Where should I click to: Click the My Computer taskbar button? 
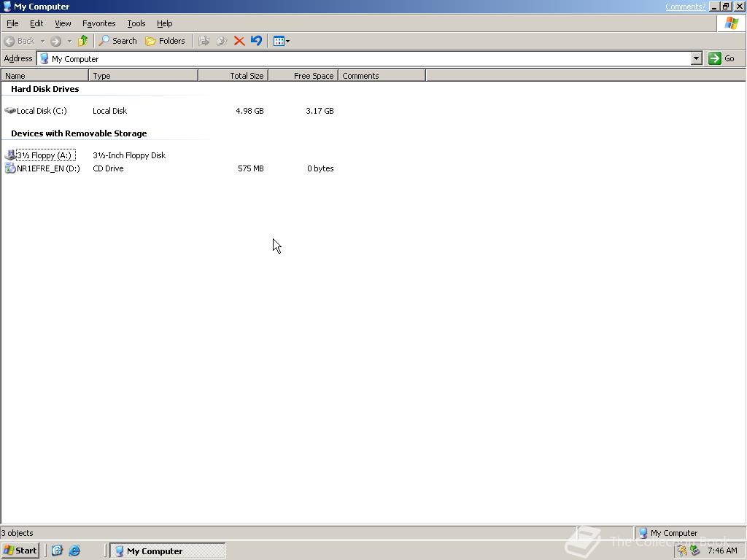168,551
